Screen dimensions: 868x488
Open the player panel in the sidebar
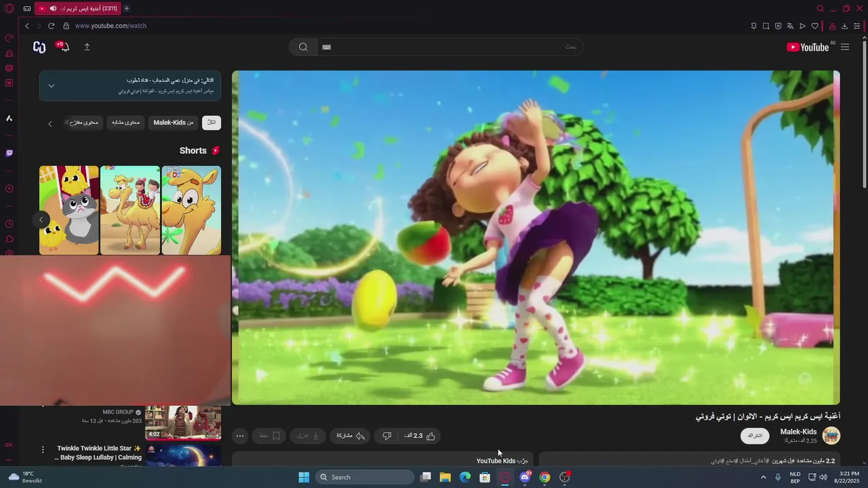click(9, 189)
